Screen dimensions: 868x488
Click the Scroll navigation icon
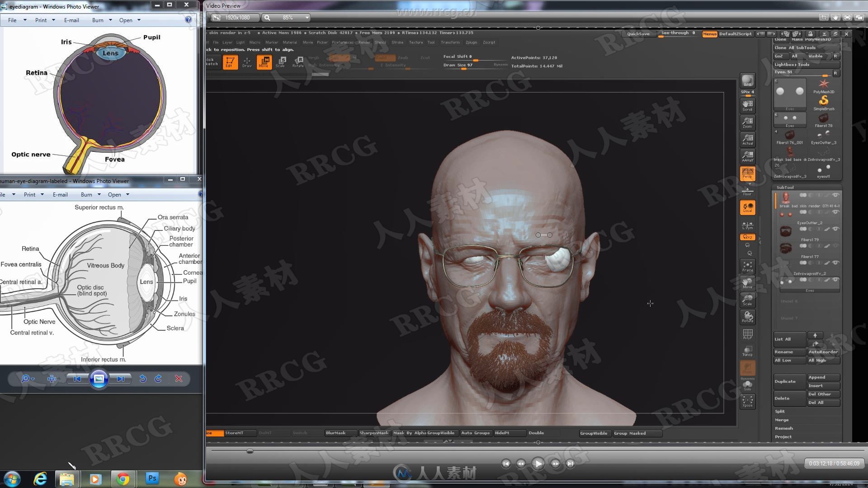[x=747, y=105]
